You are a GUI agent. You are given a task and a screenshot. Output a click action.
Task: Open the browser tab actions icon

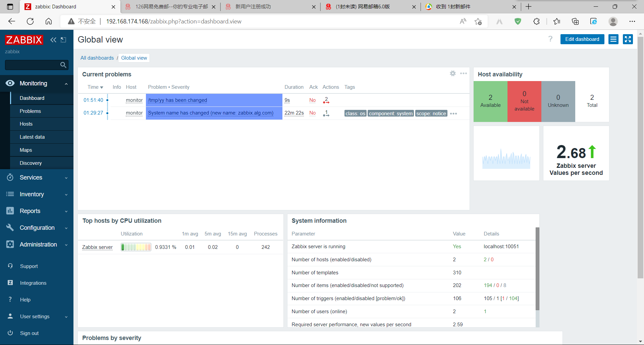pos(10,7)
